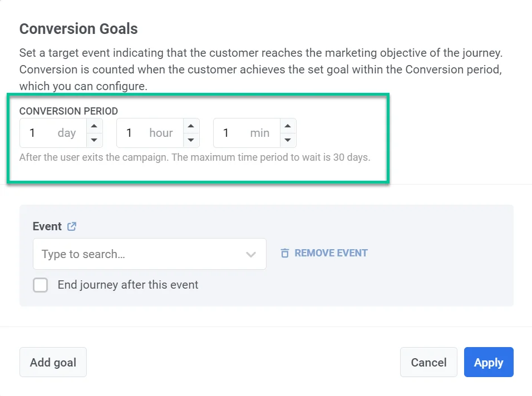Apply the conversion goal settings
The image size is (532, 396).
[x=489, y=363]
